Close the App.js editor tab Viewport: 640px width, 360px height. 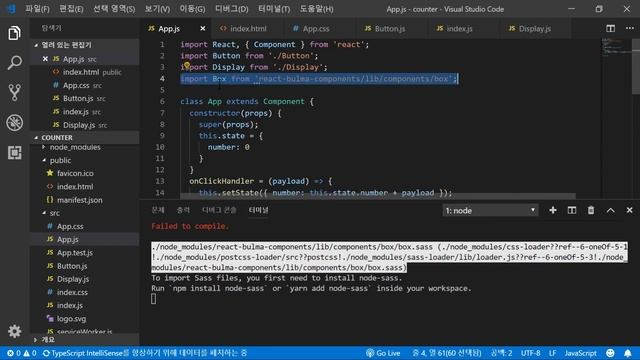click(202, 28)
